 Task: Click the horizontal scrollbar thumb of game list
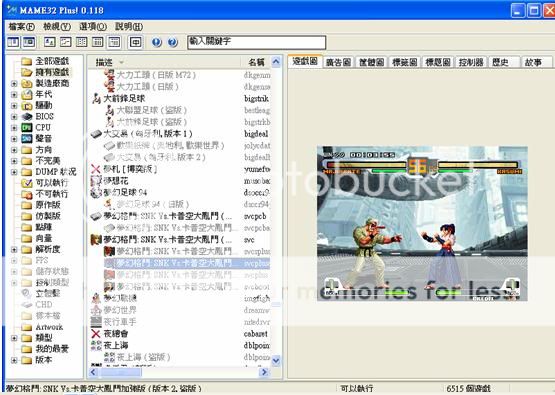pos(120,372)
